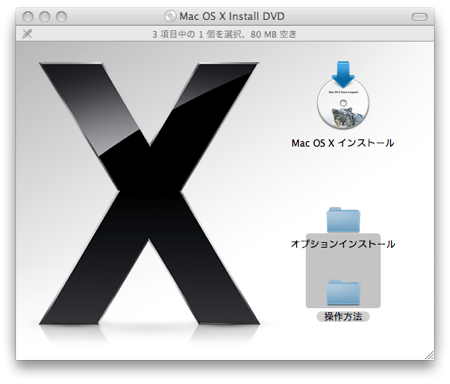Image resolution: width=450 pixels, height=384 pixels.
Task: Select the オプションインストール folder icon
Action: (x=343, y=220)
